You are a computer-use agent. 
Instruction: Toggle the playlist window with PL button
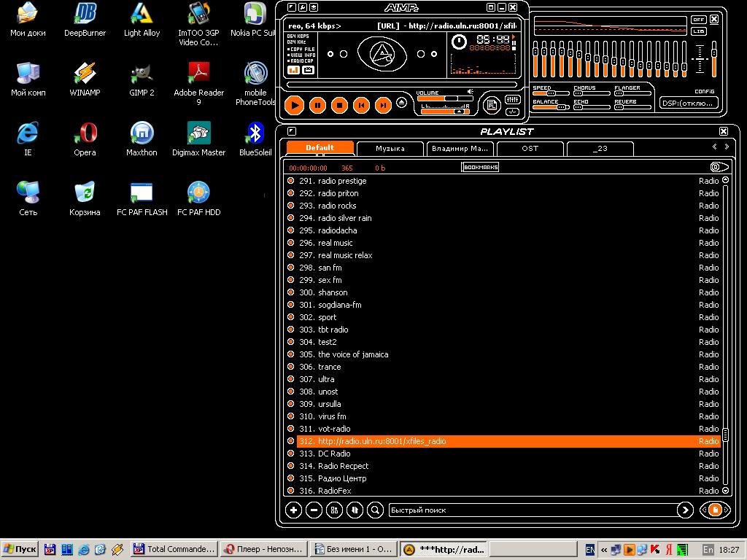pyautogui.click(x=492, y=105)
